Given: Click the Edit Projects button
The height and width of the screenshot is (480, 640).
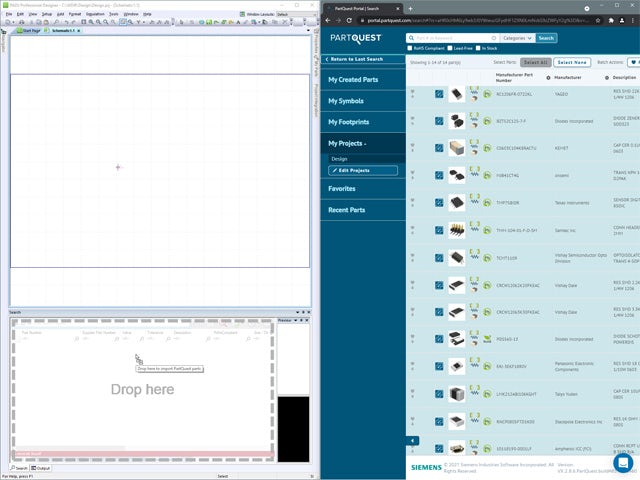Looking at the screenshot, I should click(362, 170).
